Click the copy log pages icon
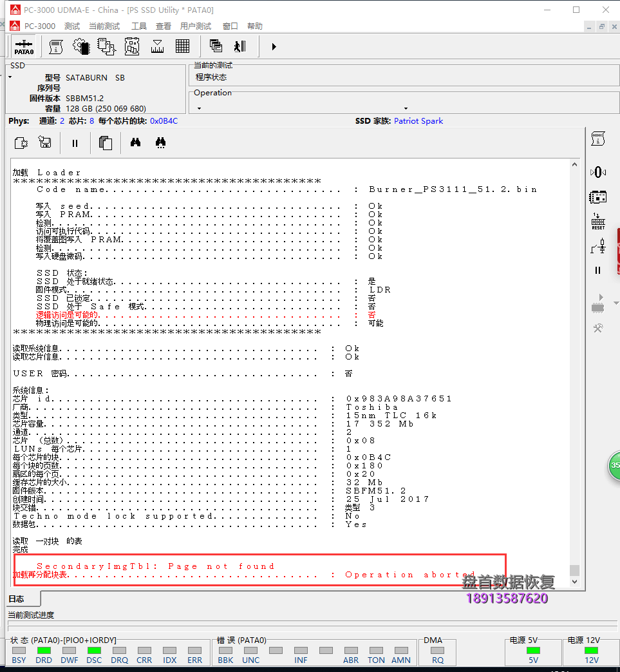This screenshot has width=620, height=672. [106, 143]
